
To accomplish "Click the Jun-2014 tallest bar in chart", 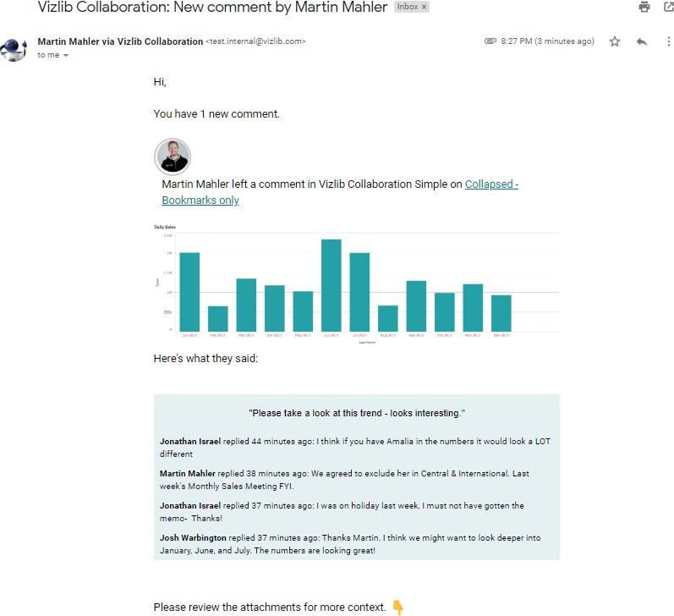I will (332, 285).
